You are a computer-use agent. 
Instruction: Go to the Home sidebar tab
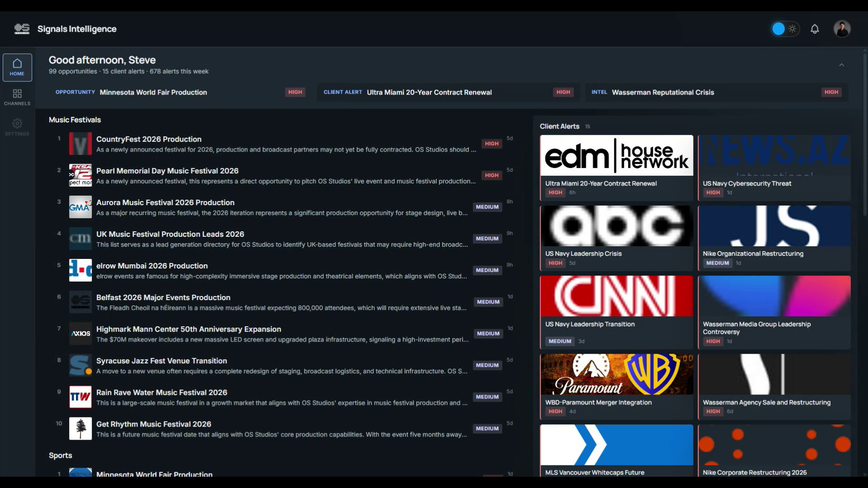[x=17, y=67]
